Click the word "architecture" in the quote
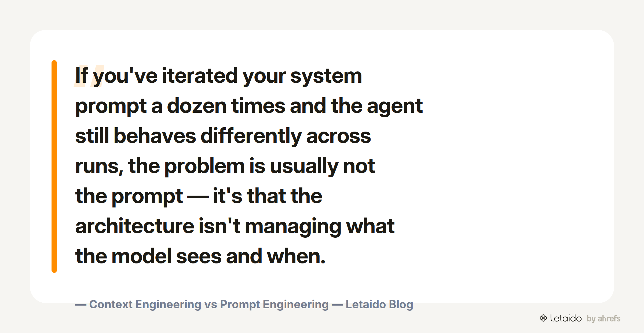Viewport: 644px width, 333px height. (135, 226)
